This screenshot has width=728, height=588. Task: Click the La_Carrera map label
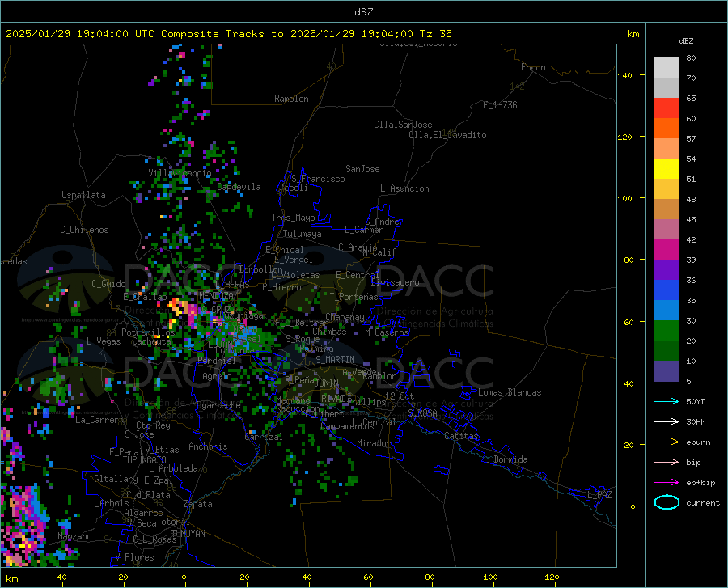(99, 420)
